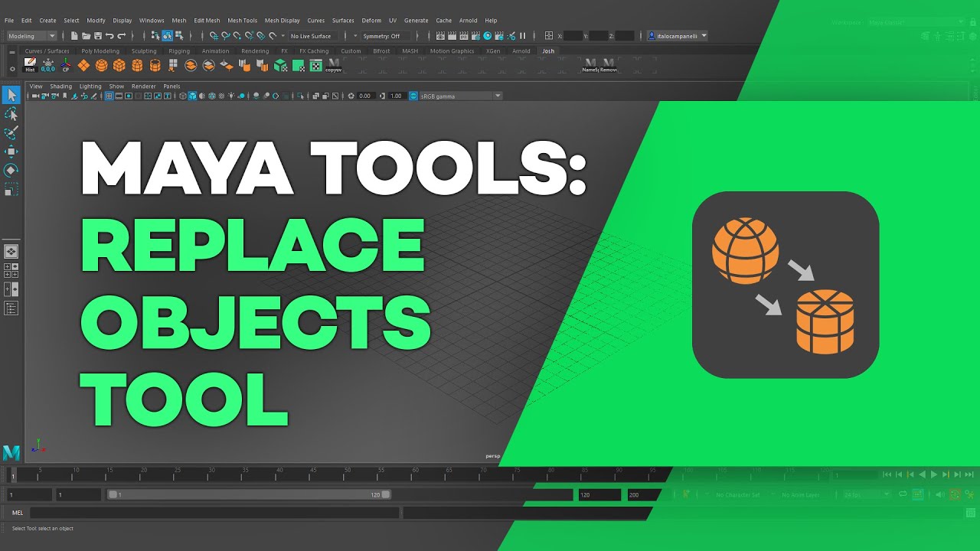The height and width of the screenshot is (551, 980).
Task: Activate the Move tool in toolbox
Action: point(11,152)
